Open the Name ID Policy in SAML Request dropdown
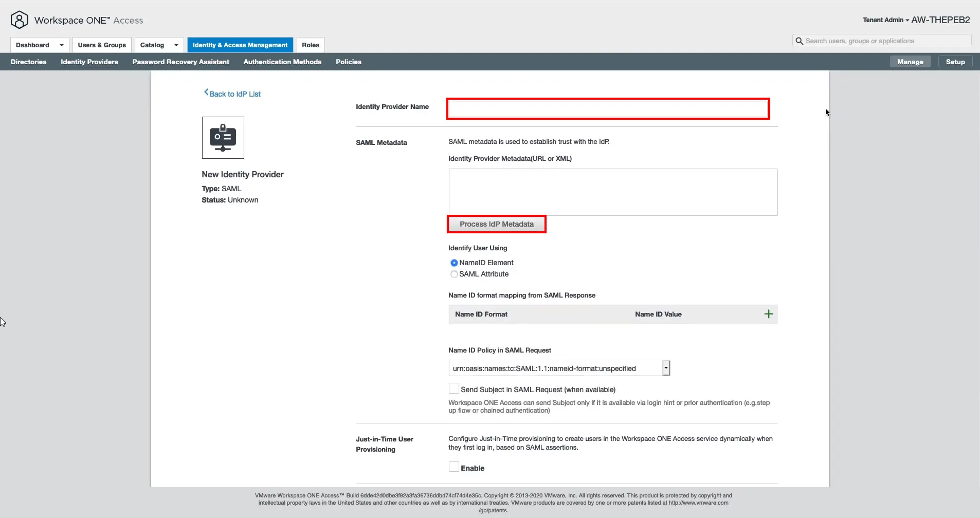The image size is (980, 518). (x=559, y=368)
